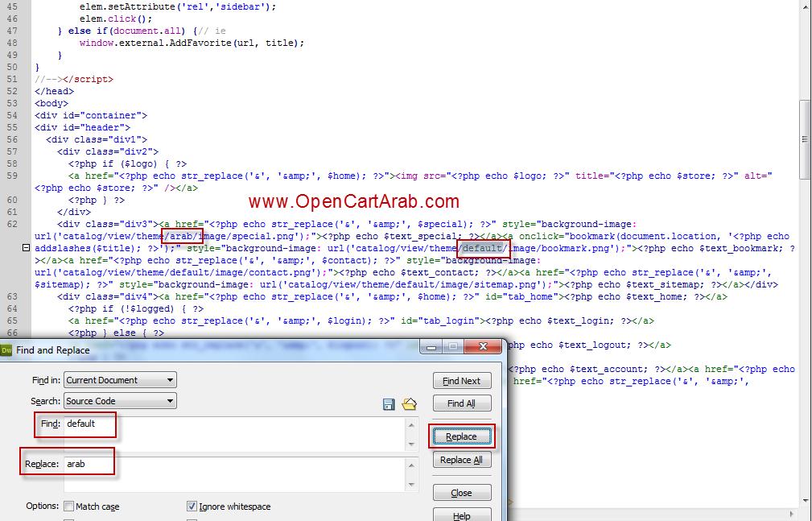Click the "<?php } else { ?>" line

pos(117,333)
